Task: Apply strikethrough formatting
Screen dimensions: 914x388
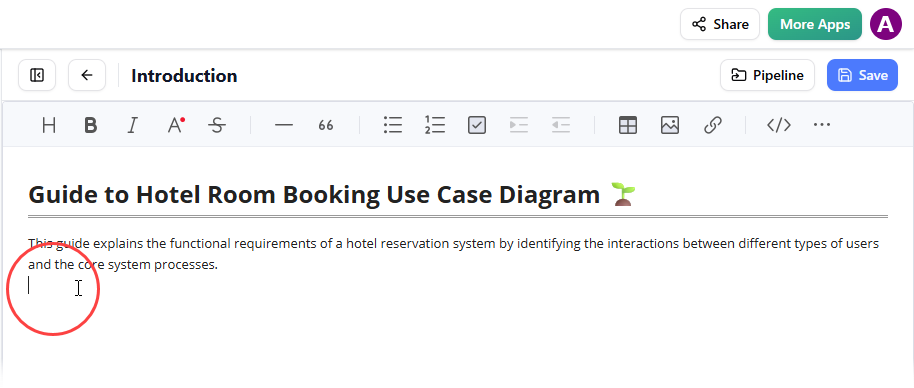Action: [217, 125]
